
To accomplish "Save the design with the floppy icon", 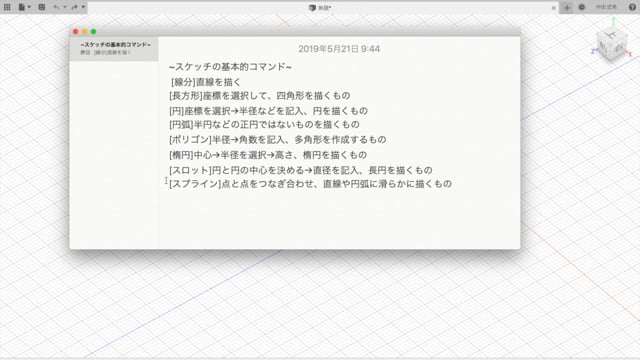I will pyautogui.click(x=42, y=7).
